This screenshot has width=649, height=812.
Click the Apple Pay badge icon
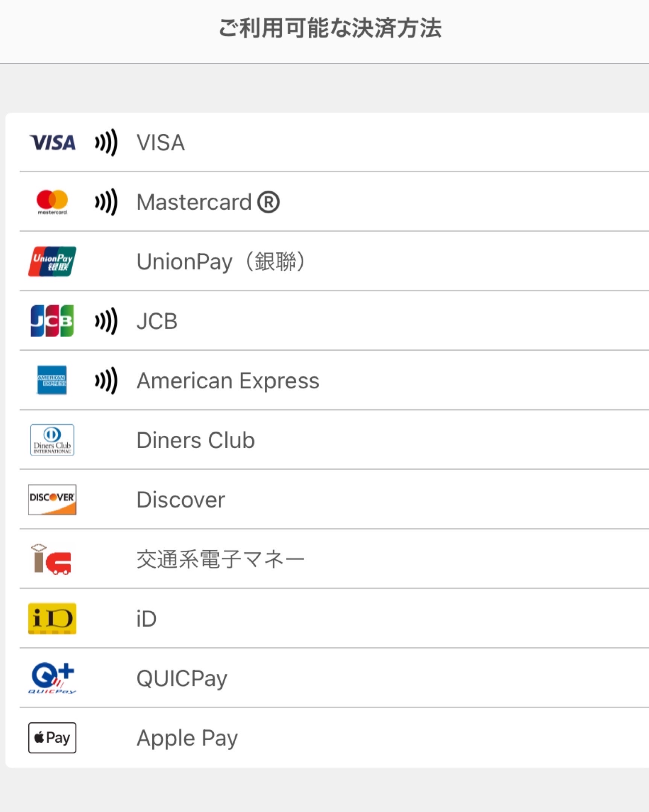(52, 738)
